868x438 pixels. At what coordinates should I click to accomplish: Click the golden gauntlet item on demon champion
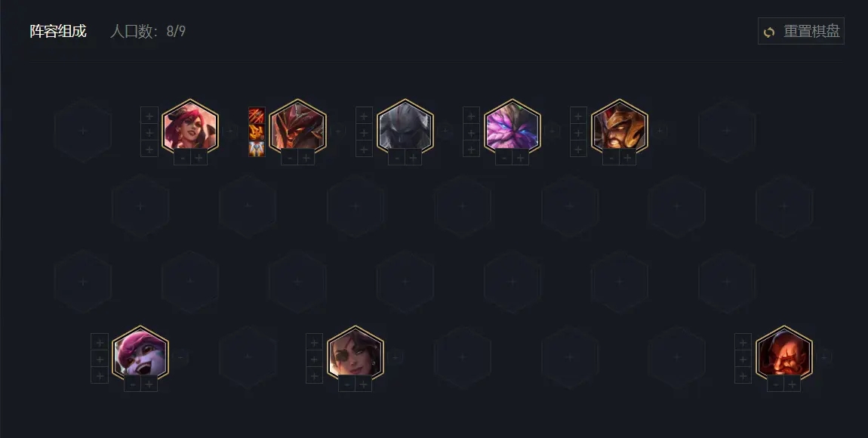[257, 132]
